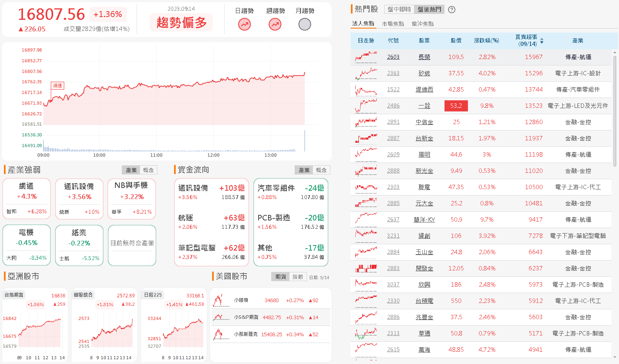Select 期貨 in 美國股市 section
Image resolution: width=619 pixels, height=364 pixels.
tap(281, 277)
